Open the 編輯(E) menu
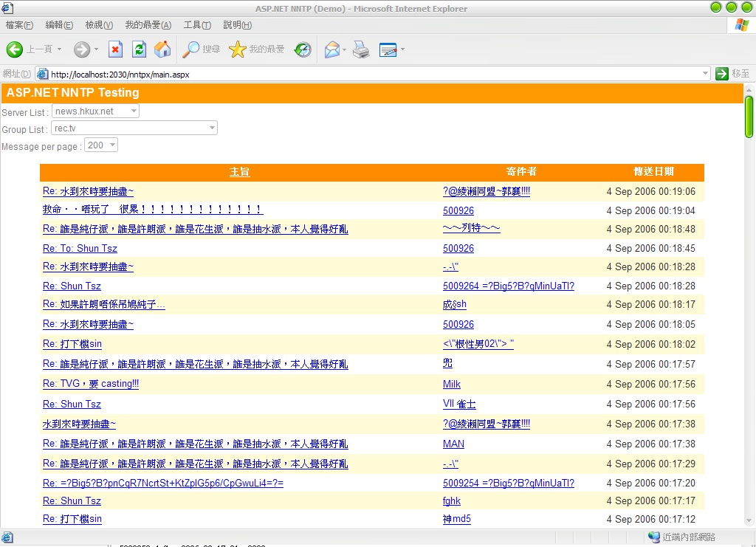This screenshot has height=547, width=756. (x=59, y=25)
